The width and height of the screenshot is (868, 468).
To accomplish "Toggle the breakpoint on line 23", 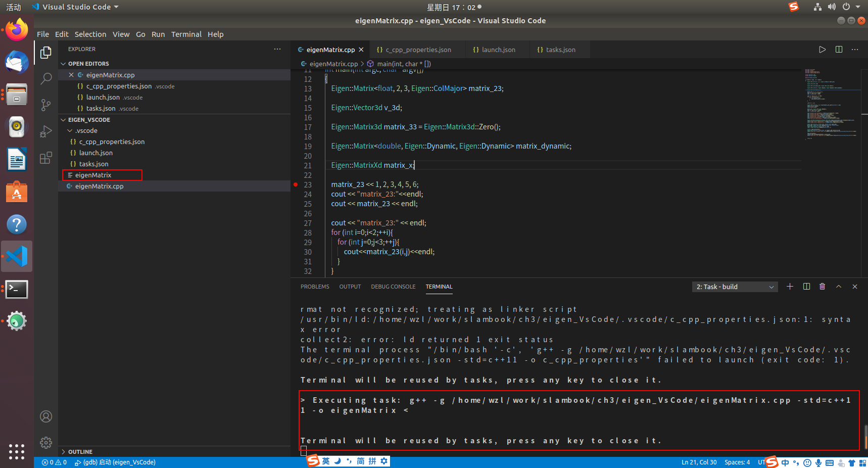I will (296, 184).
